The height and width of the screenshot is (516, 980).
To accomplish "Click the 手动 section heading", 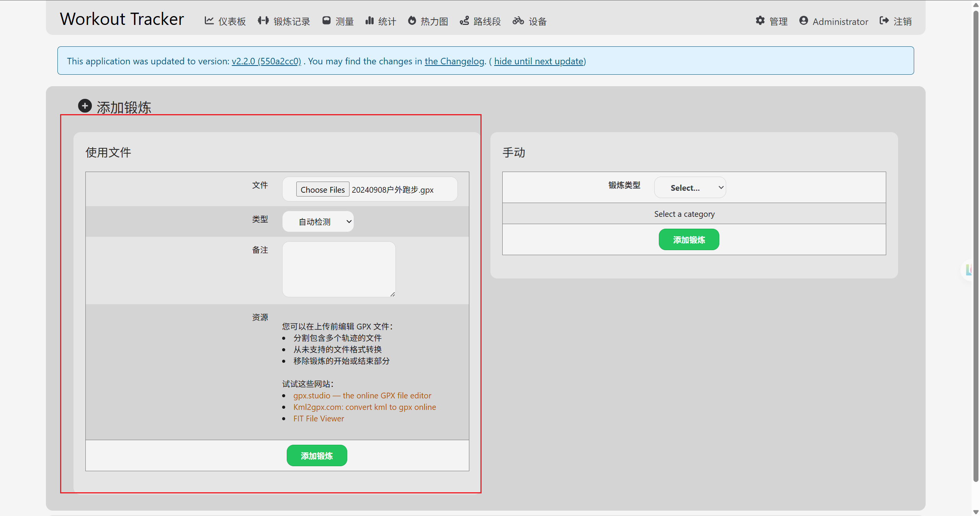I will coord(514,152).
